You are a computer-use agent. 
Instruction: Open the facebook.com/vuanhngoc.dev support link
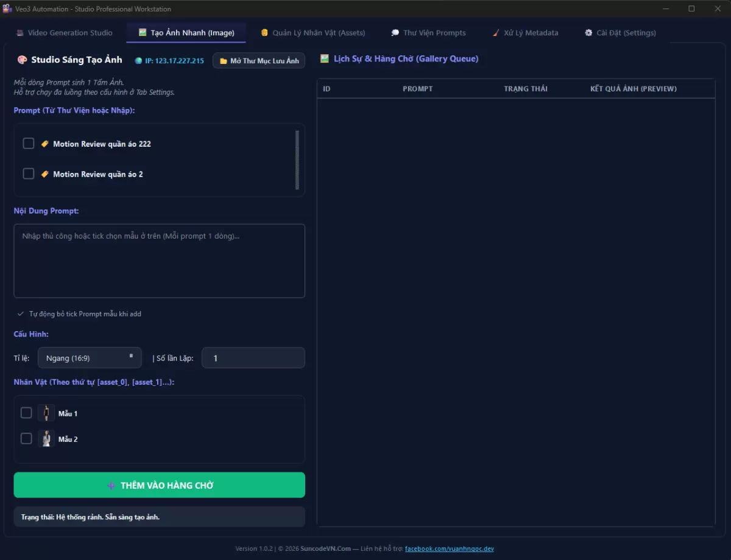tap(448, 548)
